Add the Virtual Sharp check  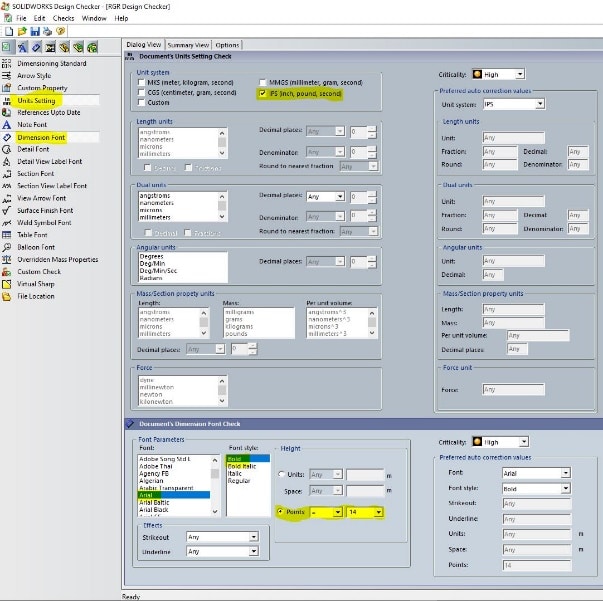point(36,284)
